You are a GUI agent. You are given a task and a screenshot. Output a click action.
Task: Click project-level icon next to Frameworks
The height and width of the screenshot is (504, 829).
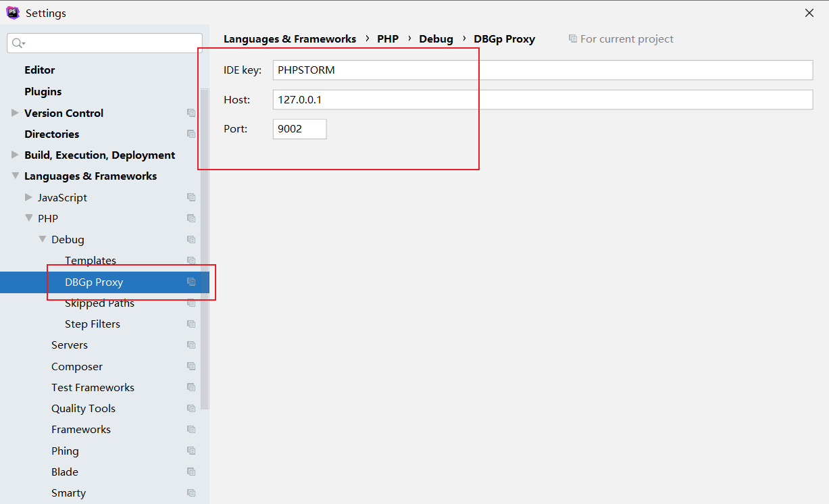coord(191,429)
